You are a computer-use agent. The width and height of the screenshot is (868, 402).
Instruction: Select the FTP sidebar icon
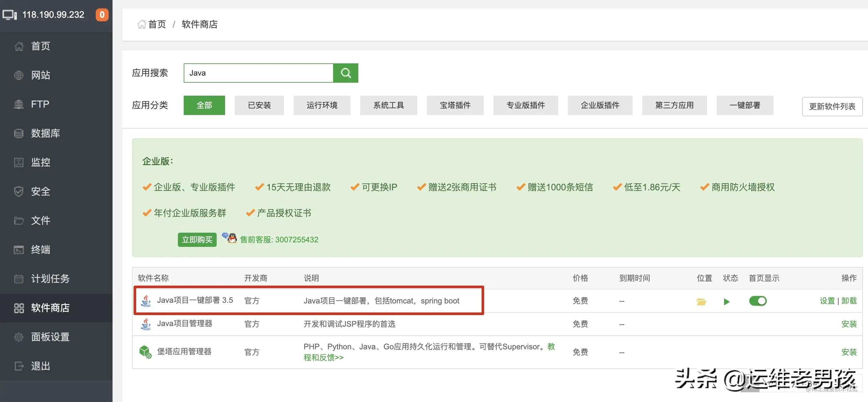click(39, 104)
